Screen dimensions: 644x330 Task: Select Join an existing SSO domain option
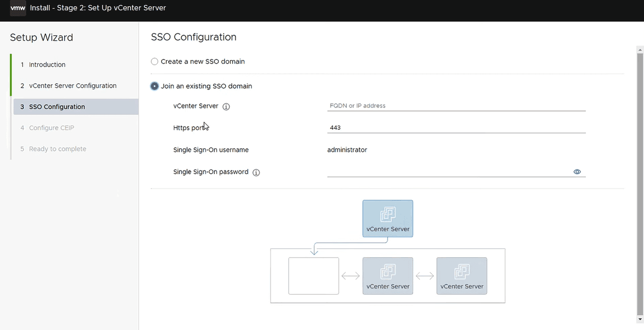[155, 86]
